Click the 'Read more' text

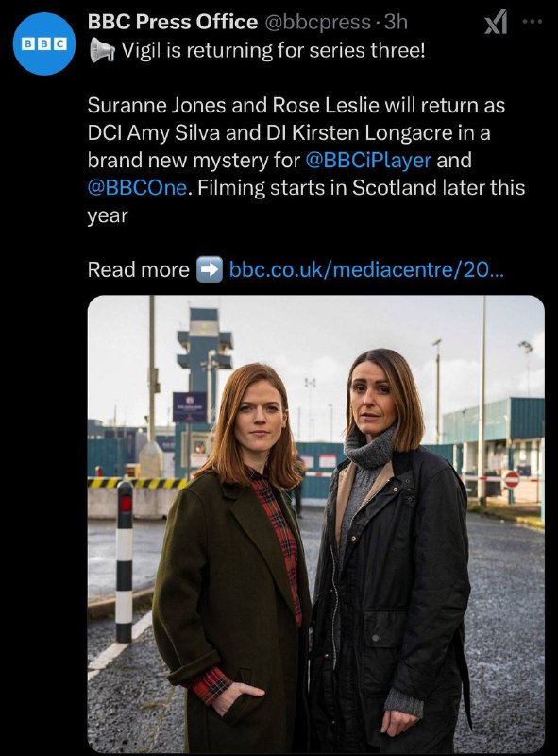click(138, 270)
